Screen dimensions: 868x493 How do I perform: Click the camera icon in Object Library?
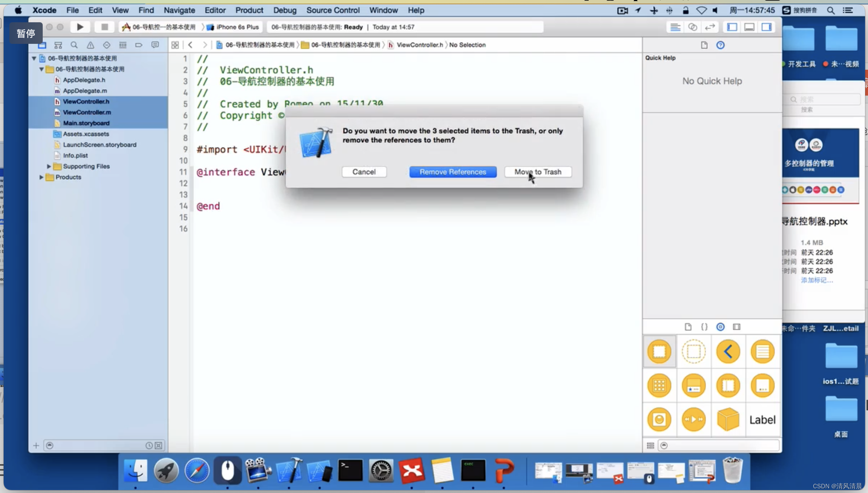[x=659, y=420]
